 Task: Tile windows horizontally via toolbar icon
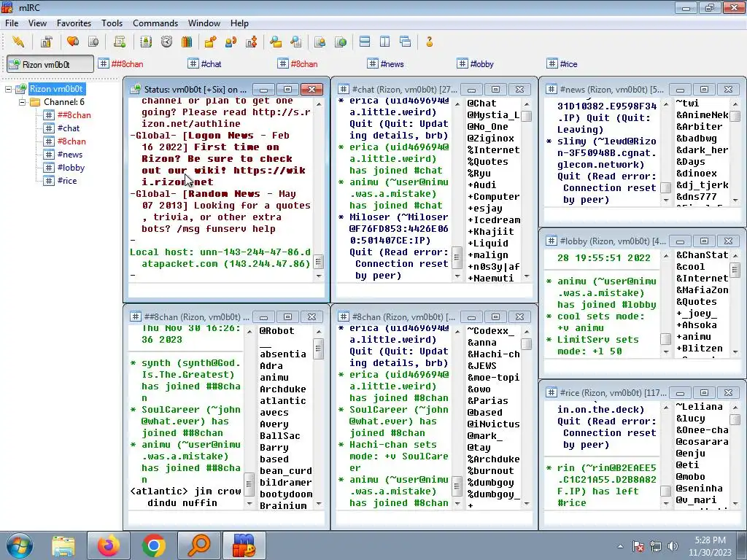pyautogui.click(x=365, y=42)
